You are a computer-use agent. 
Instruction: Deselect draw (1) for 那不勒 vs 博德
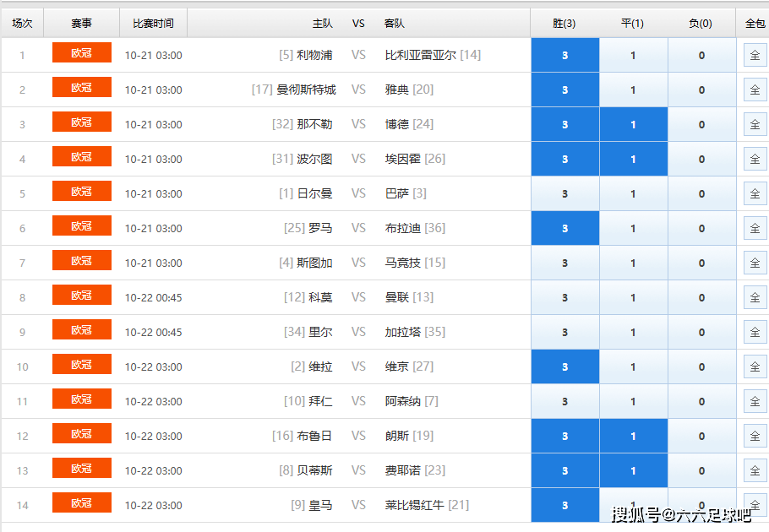633,124
